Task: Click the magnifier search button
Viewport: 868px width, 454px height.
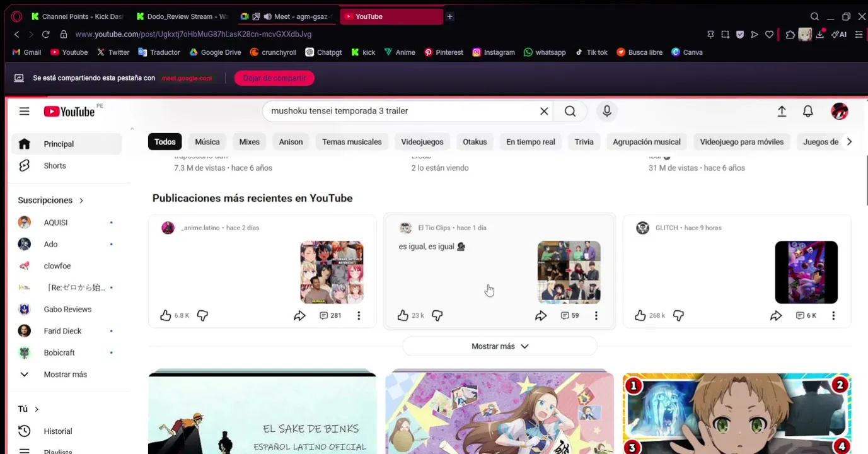Action: [570, 111]
